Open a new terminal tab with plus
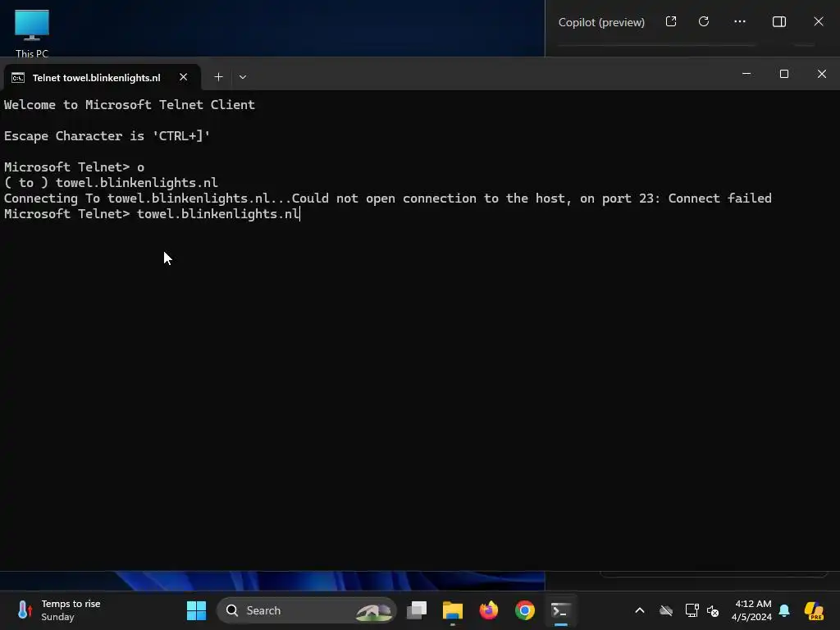This screenshot has height=630, width=840. click(x=218, y=77)
